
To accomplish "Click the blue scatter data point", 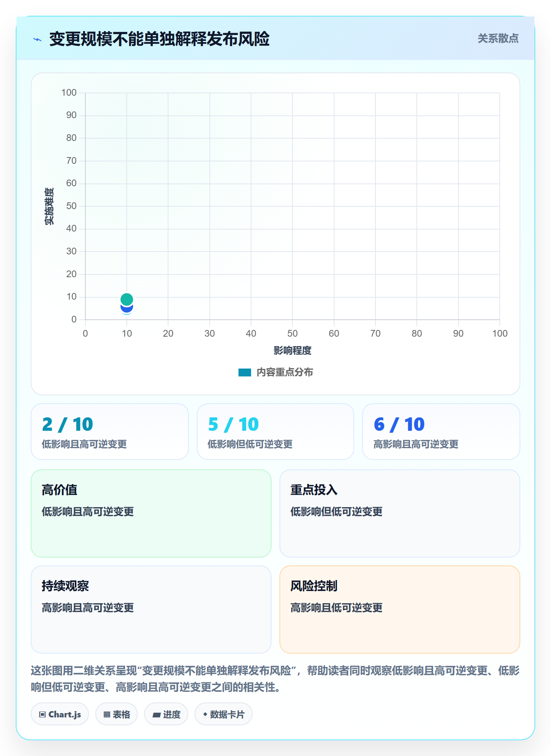I will [x=127, y=309].
